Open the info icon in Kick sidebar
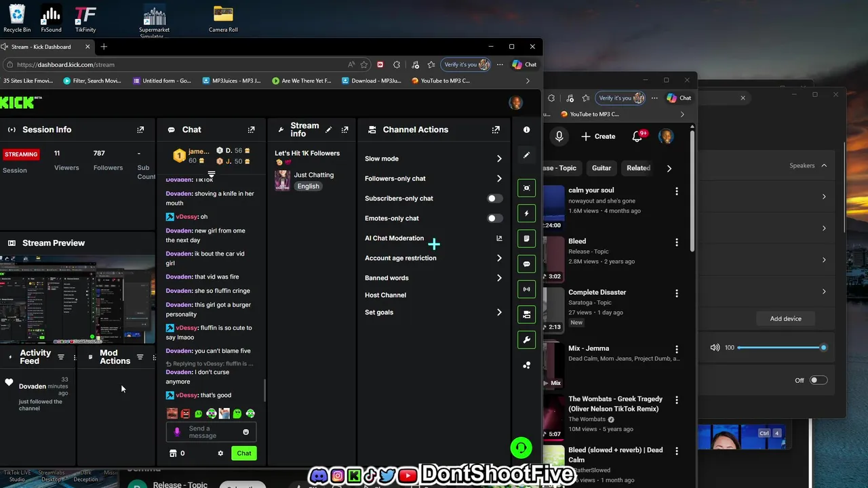 [x=526, y=129]
